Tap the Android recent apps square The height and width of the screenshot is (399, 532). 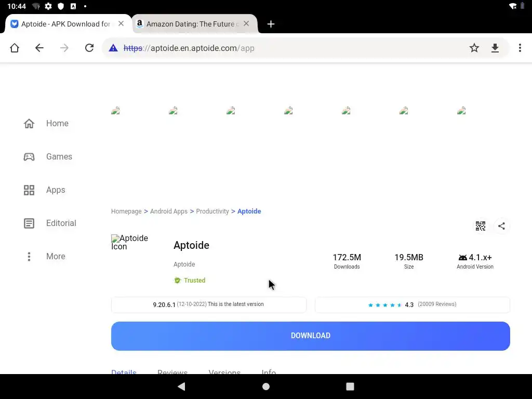pyautogui.click(x=350, y=387)
